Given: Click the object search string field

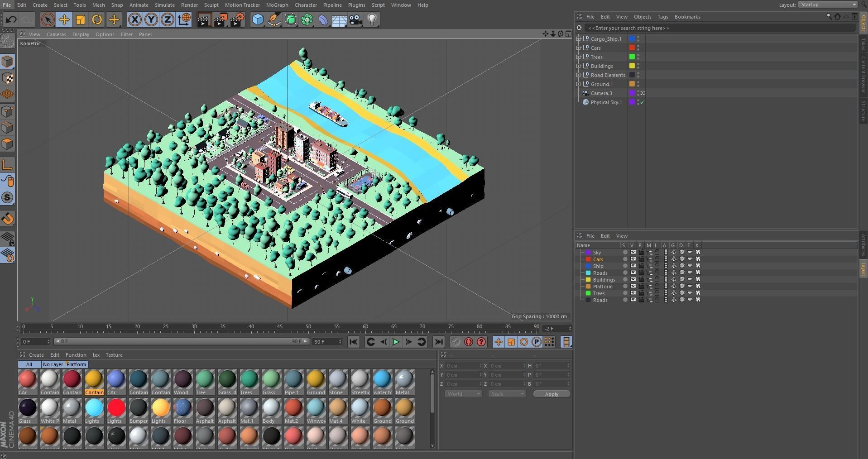Looking at the screenshot, I should (720, 28).
